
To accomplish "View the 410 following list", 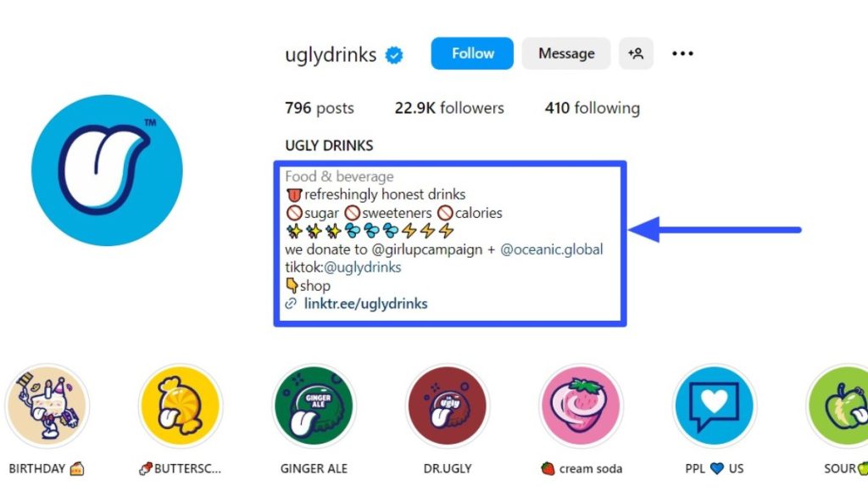I will (593, 108).
